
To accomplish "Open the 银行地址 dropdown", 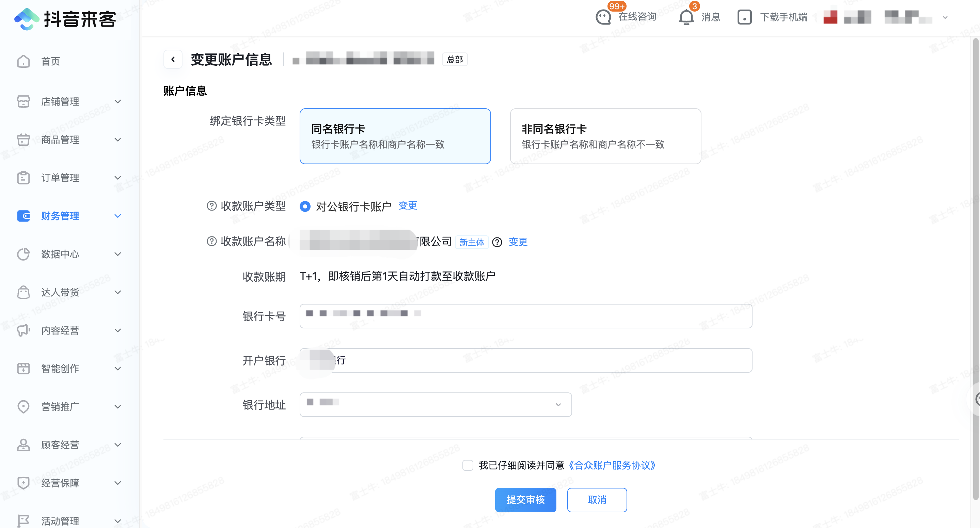I will 435,404.
